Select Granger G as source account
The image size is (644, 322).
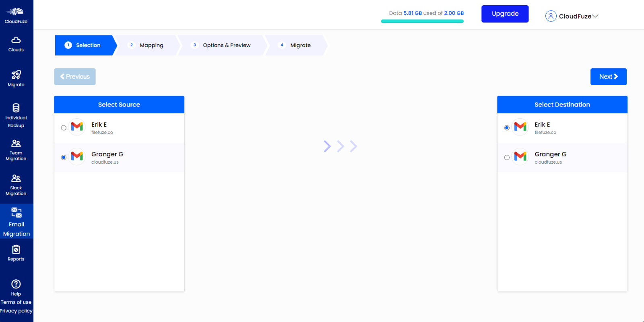[x=64, y=158]
